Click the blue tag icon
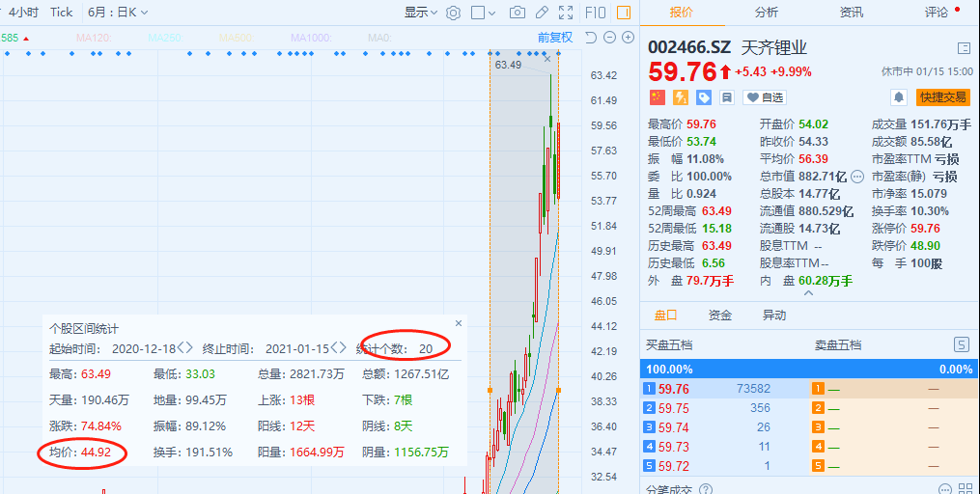 point(703,97)
